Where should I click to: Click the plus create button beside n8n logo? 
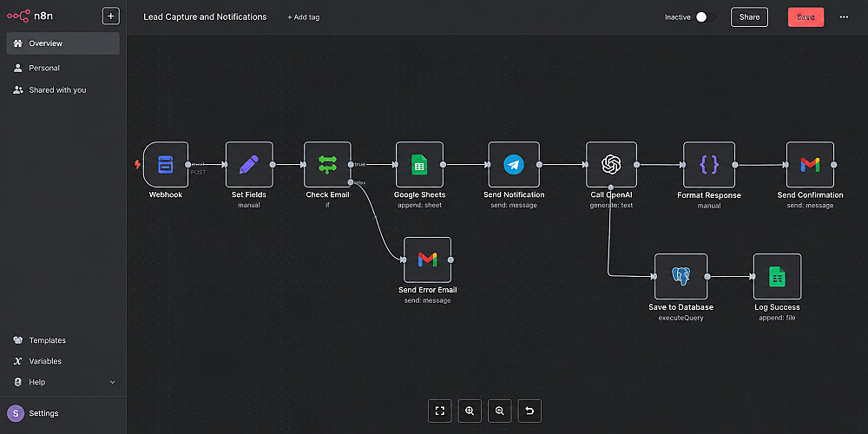coord(111,16)
